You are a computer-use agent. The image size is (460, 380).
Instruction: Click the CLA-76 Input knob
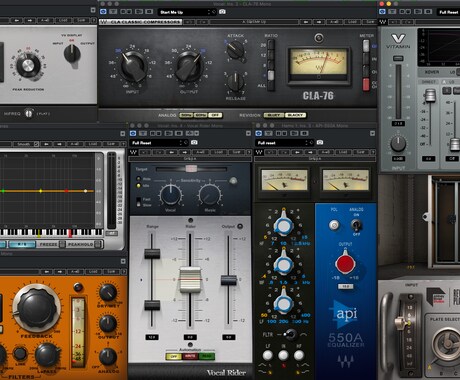133,66
